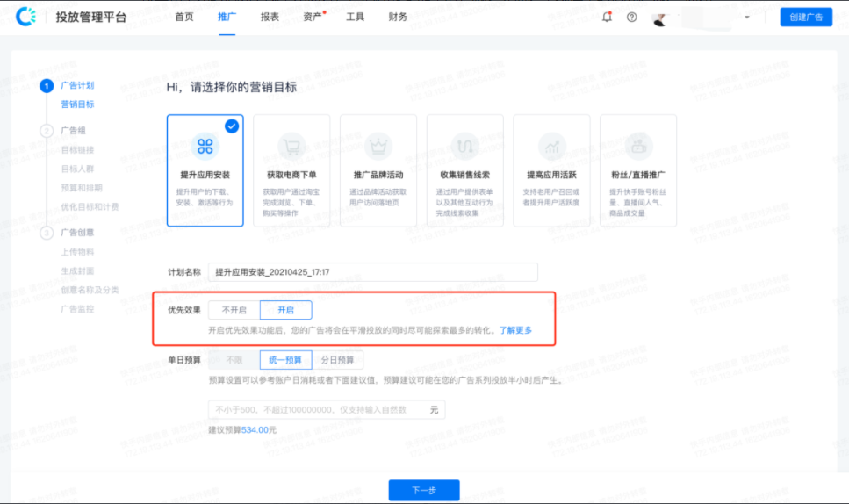Go to 营销目标 in sidebar
Viewport: 849px width, 504px height.
[x=77, y=104]
